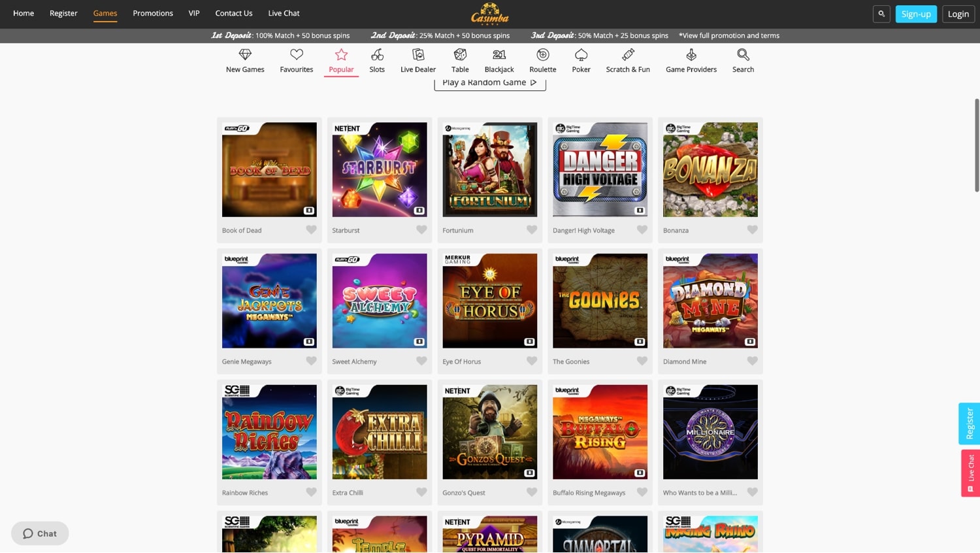Launch the Extra Chilli thumbnail

click(380, 432)
